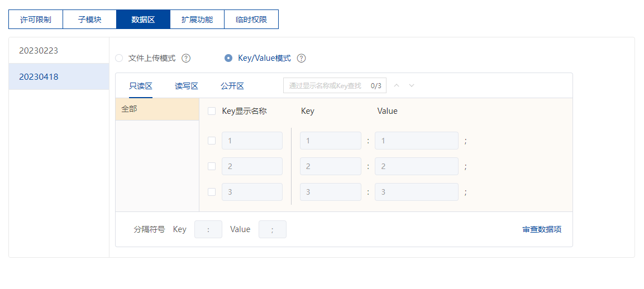
Task: Select version 20230223 in the sidebar
Action: pos(59,51)
